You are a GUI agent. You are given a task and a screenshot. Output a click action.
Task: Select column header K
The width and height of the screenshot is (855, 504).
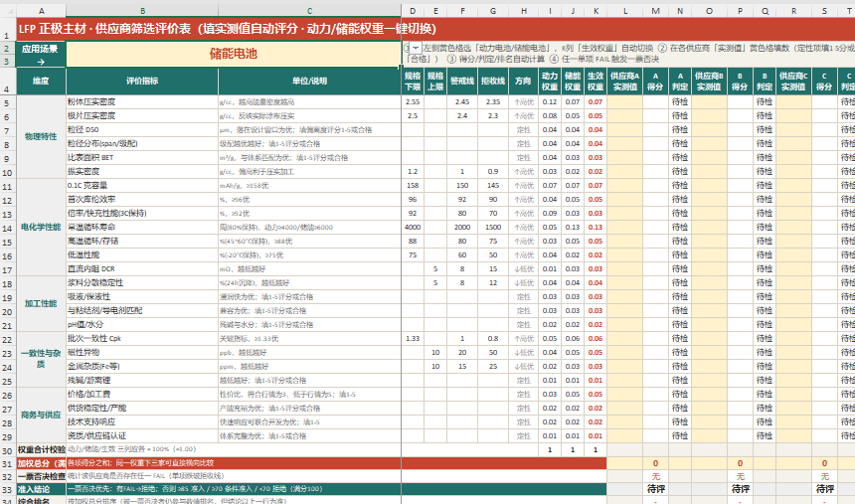pyautogui.click(x=596, y=11)
